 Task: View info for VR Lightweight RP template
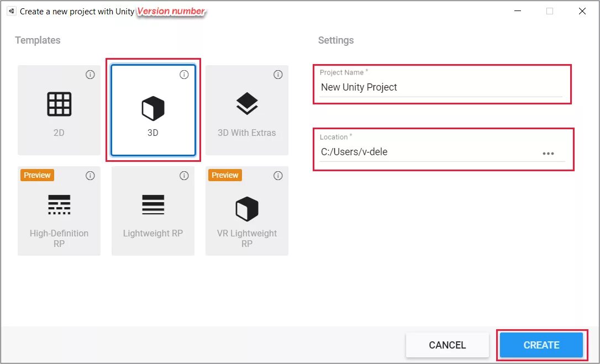(x=278, y=176)
